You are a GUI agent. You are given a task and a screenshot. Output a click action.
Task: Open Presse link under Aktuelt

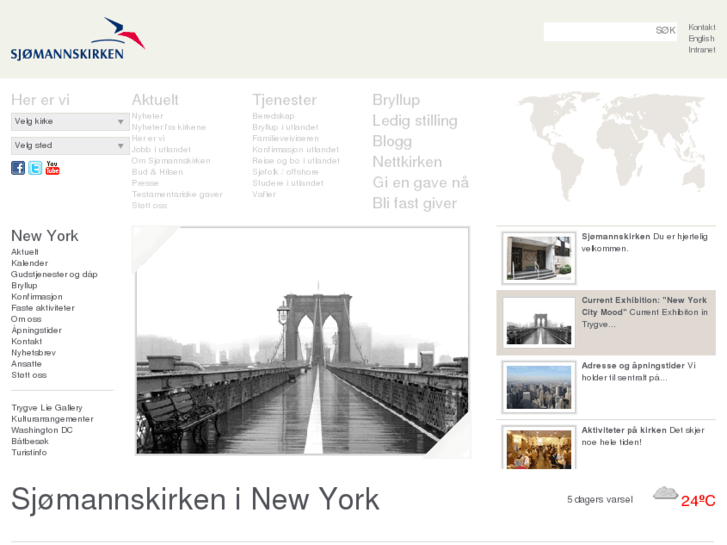(x=145, y=183)
